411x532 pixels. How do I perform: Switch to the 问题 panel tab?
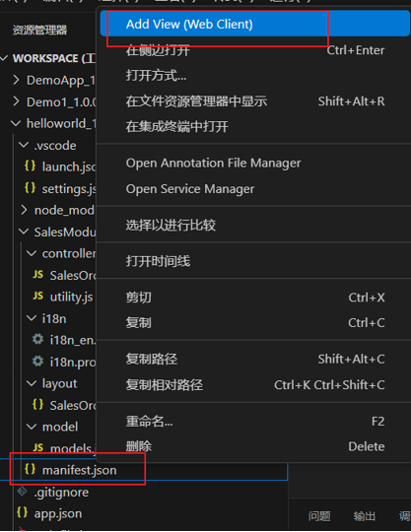tap(319, 516)
